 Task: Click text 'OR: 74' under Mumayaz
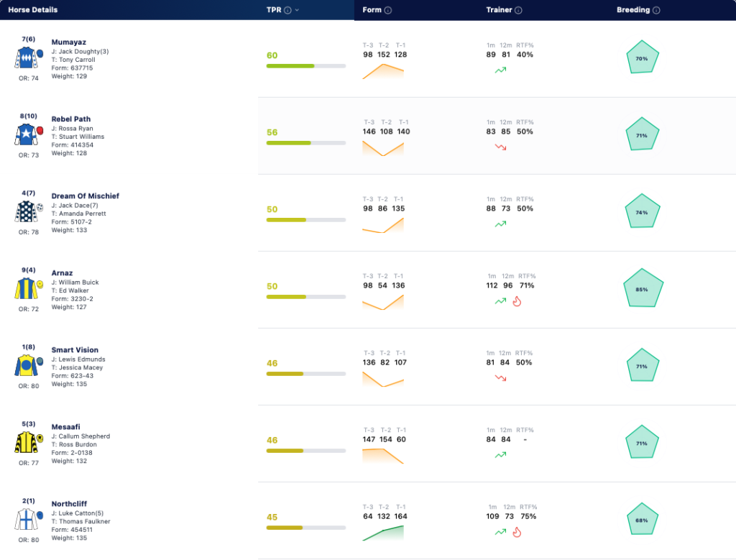[x=29, y=78]
